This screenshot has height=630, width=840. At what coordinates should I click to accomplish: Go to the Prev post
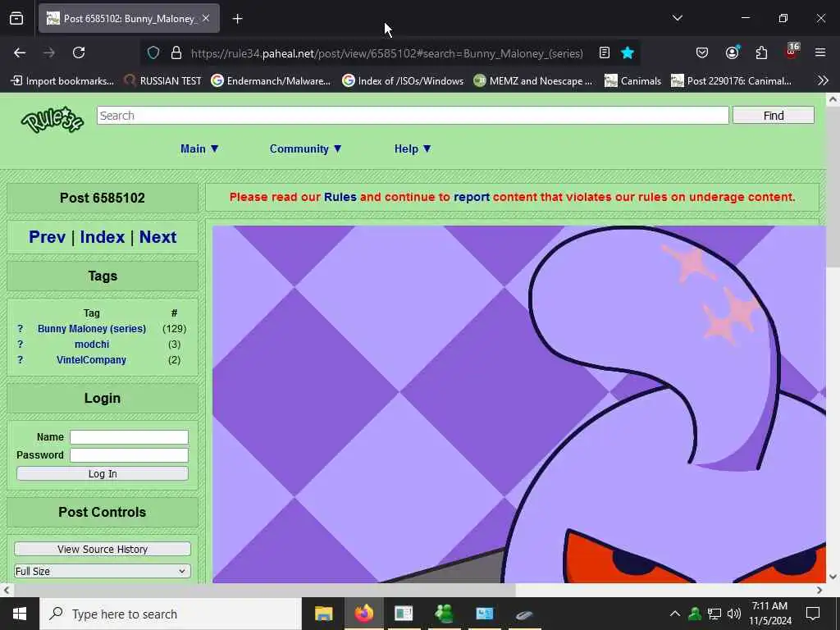point(47,237)
